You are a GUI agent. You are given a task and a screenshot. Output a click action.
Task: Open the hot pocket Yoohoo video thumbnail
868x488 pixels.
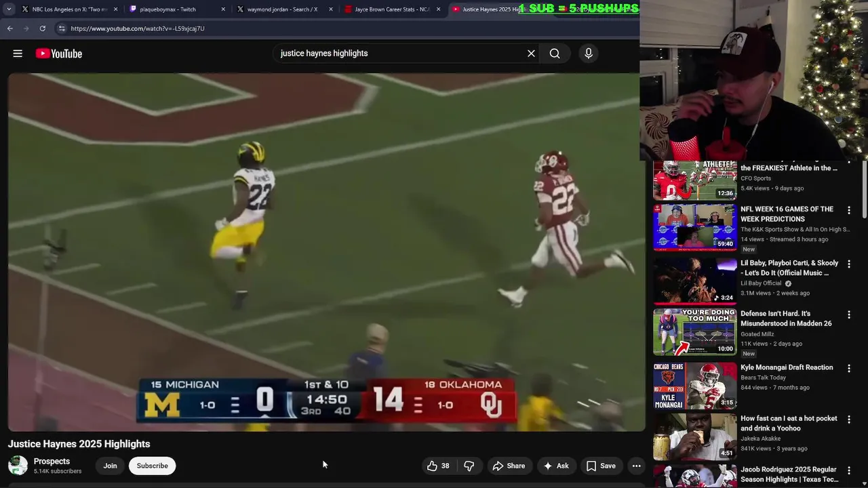point(694,437)
